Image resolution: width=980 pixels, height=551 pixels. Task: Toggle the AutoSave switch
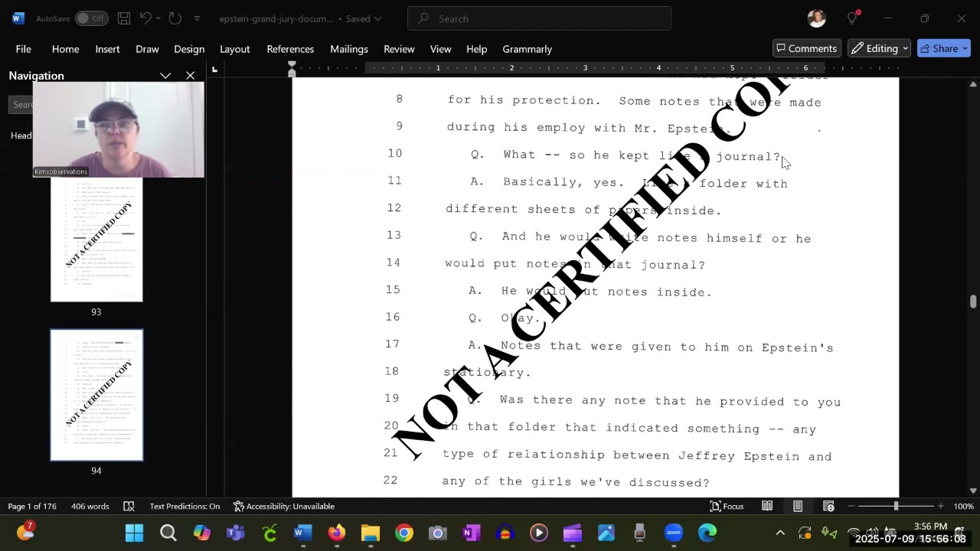[x=91, y=18]
